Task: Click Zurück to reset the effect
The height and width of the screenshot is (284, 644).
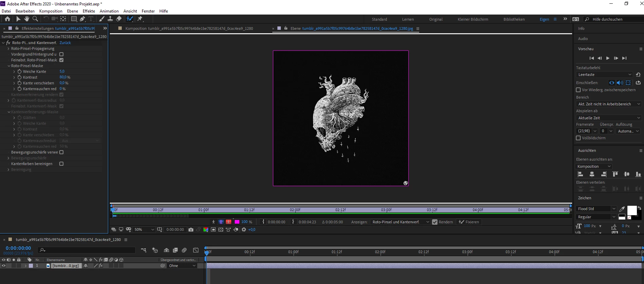Action: (x=65, y=43)
